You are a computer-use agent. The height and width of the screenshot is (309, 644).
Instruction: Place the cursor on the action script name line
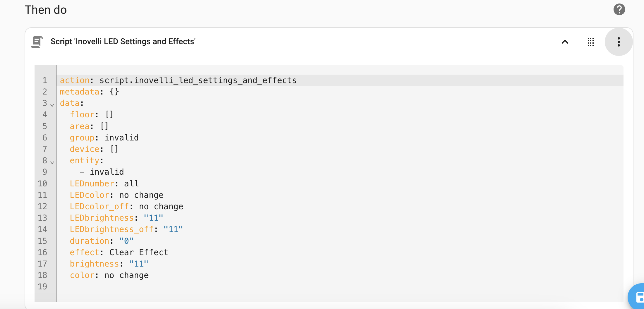[x=198, y=80]
